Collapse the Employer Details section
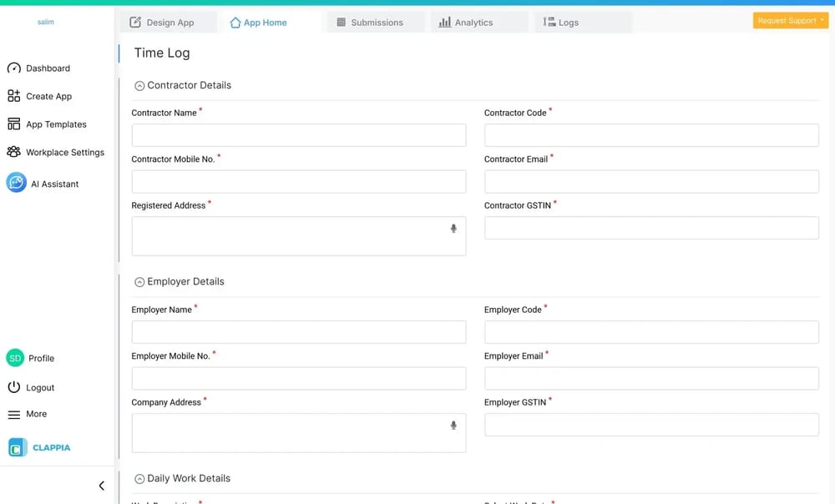Image resolution: width=835 pixels, height=504 pixels. tap(139, 281)
